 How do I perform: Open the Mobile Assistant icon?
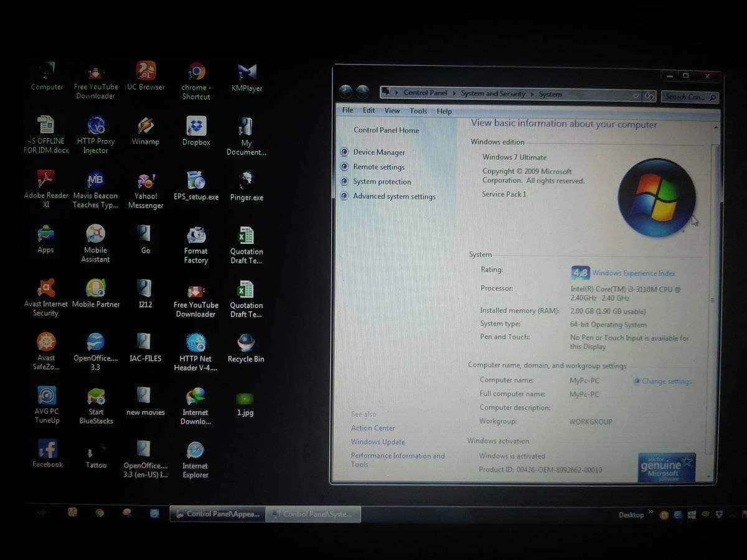pyautogui.click(x=95, y=243)
